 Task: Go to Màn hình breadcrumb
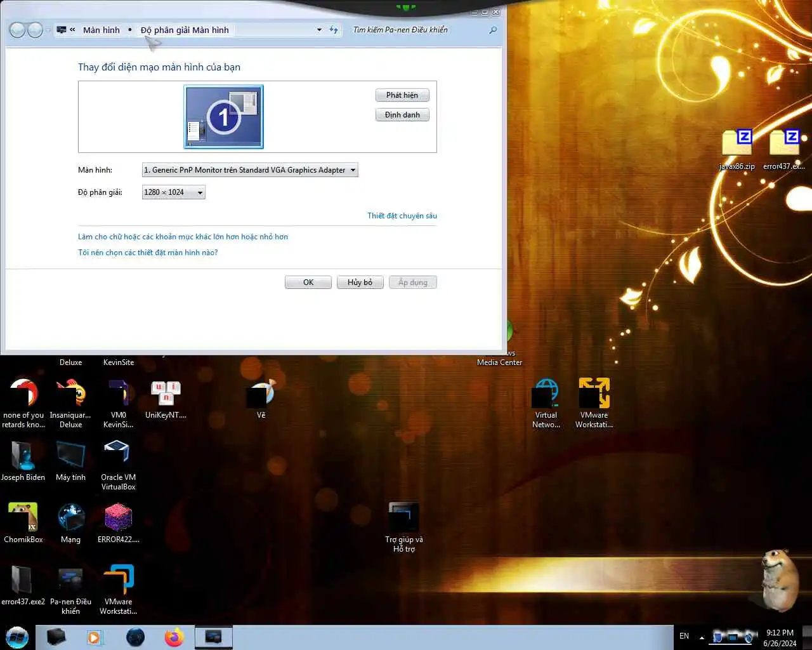(x=101, y=30)
